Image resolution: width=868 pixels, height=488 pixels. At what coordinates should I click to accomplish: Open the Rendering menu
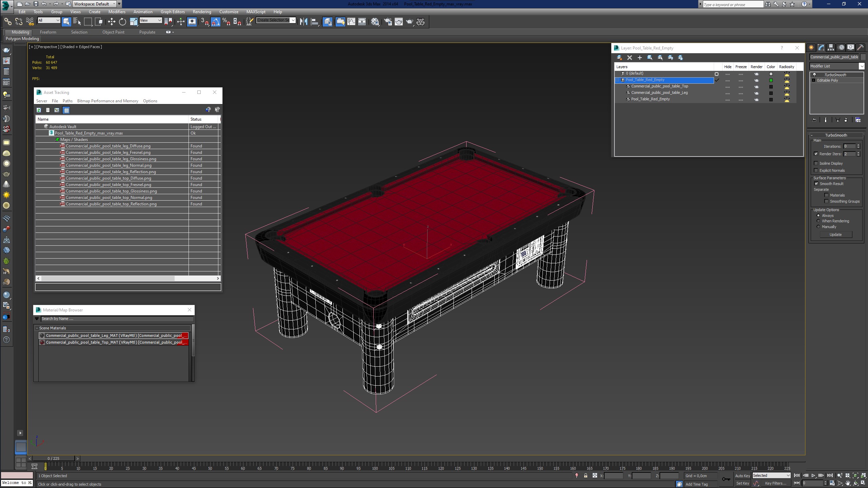coord(202,12)
